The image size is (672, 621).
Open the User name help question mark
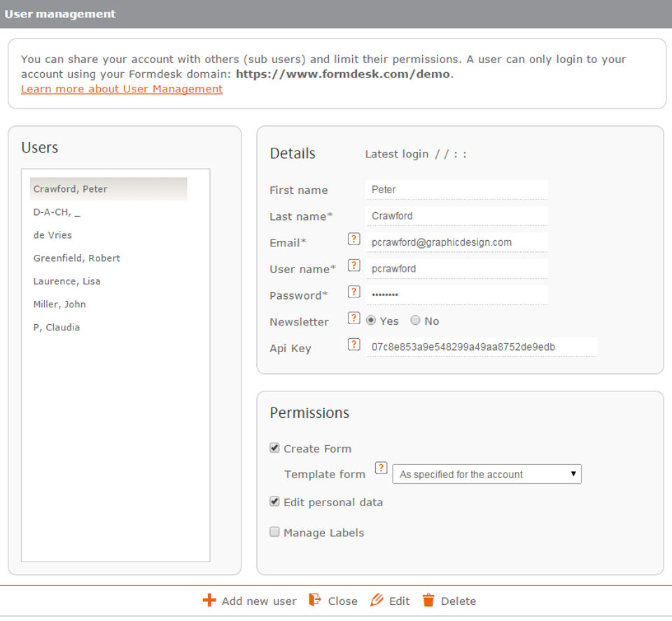[x=353, y=265]
